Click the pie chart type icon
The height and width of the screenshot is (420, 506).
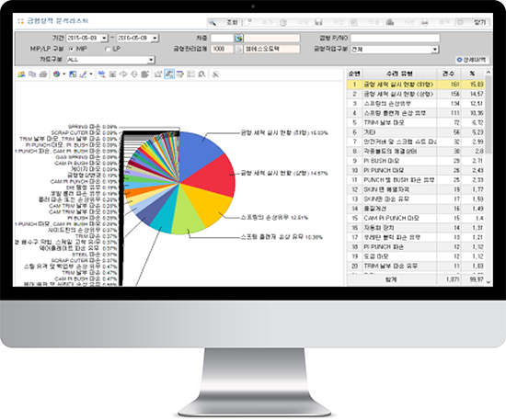click(57, 74)
